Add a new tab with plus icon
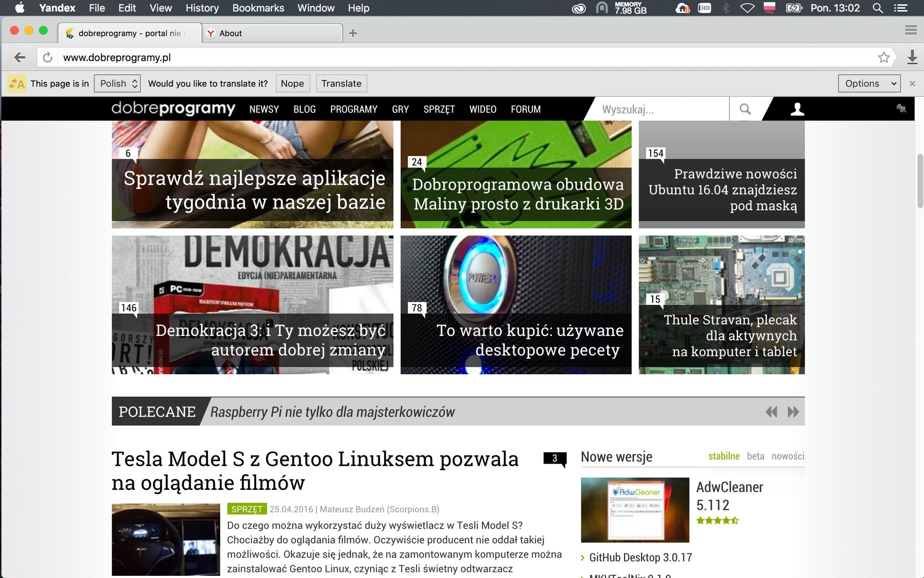Viewport: 924px width, 578px height. tap(353, 33)
